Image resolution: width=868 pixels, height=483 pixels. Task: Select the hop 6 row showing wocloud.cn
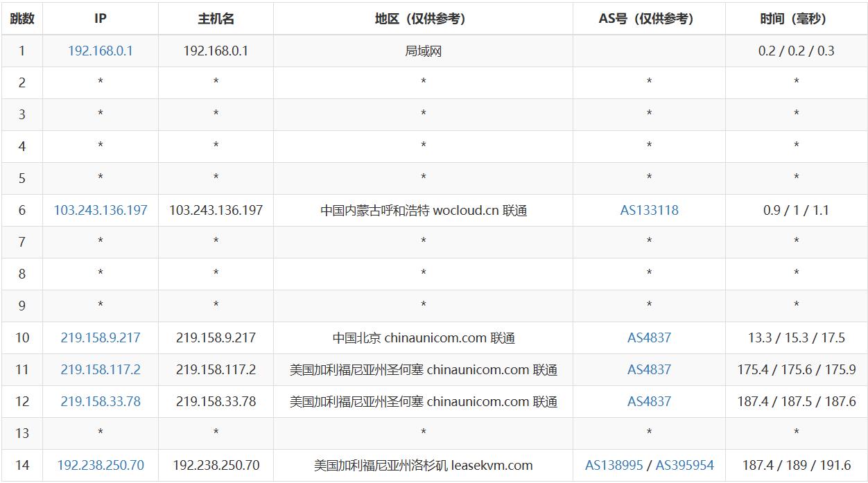point(419,210)
